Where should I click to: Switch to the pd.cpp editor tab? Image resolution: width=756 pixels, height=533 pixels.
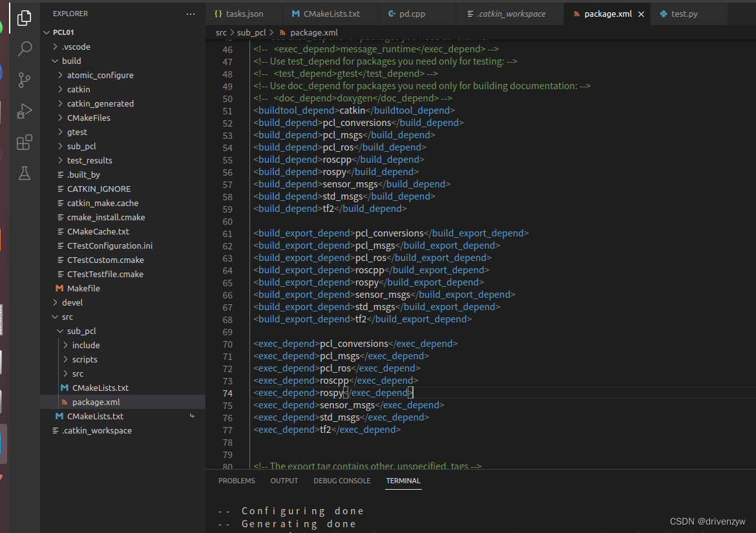417,13
